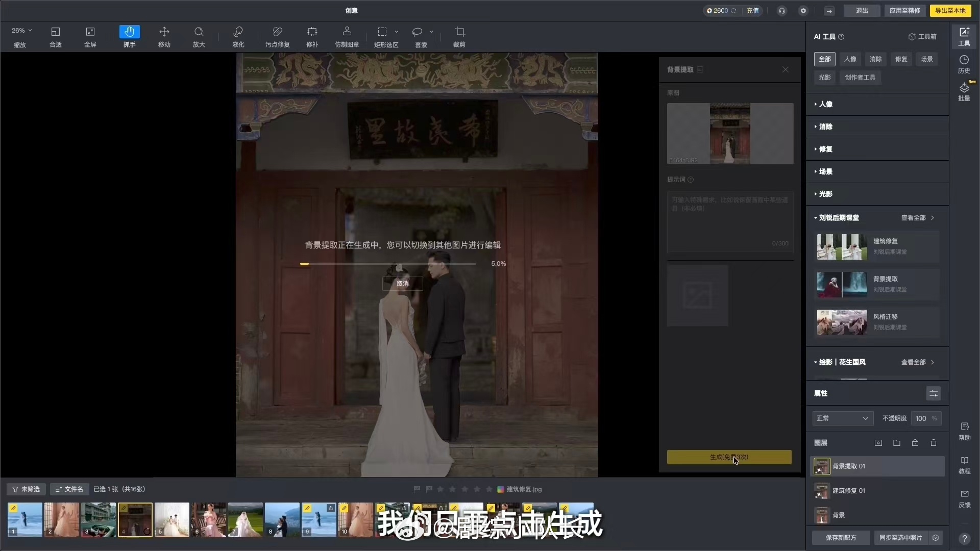This screenshot has height=551, width=980.
Task: Click the 导出至本地 export button
Action: [950, 11]
